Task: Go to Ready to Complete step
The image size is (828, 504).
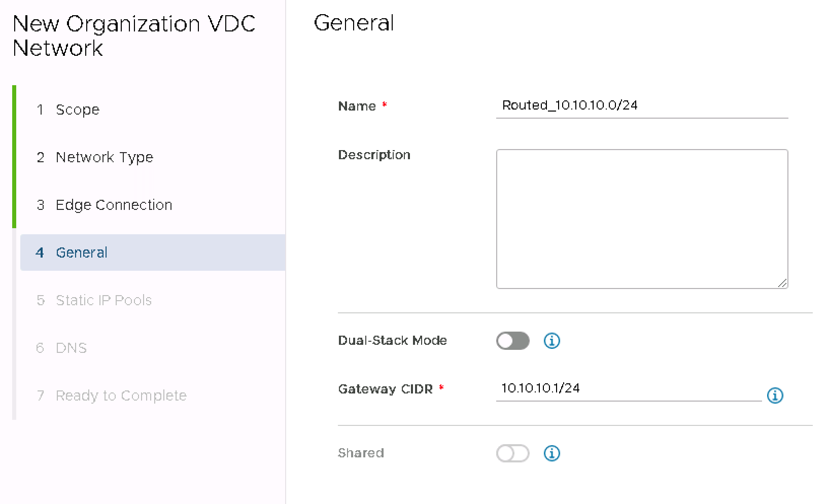Action: point(121,395)
